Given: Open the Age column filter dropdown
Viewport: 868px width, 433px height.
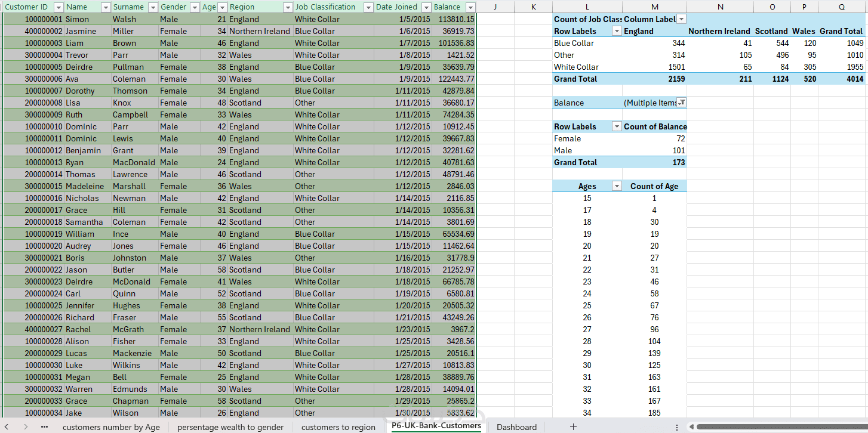Looking at the screenshot, I should (x=222, y=7).
